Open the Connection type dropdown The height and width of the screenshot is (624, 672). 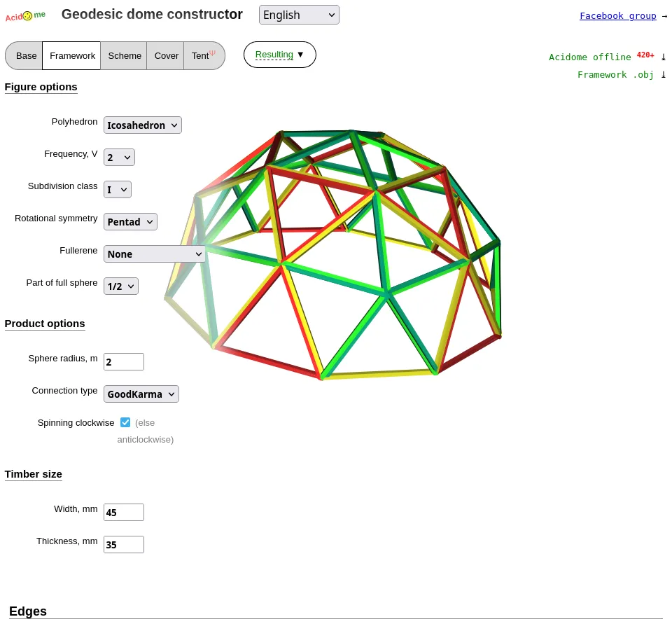(141, 394)
